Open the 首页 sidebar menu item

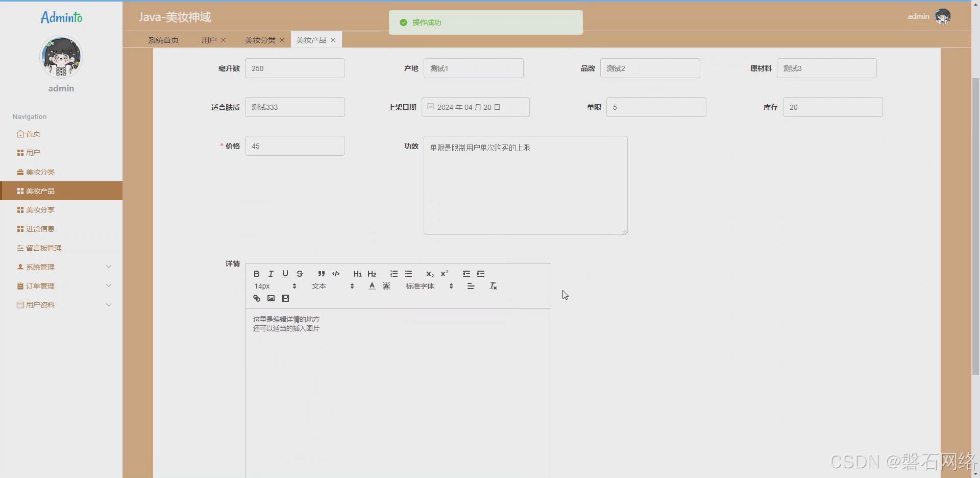pos(32,134)
